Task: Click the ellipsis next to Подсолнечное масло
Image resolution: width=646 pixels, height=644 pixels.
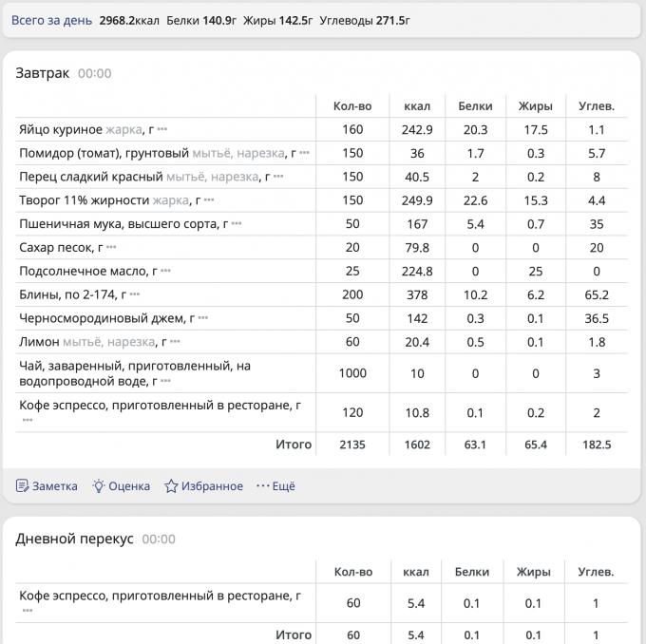Action: coord(165,271)
